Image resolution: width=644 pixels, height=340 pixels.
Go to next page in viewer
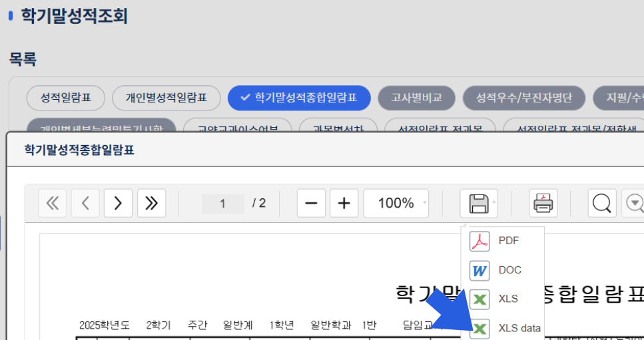[x=118, y=203]
